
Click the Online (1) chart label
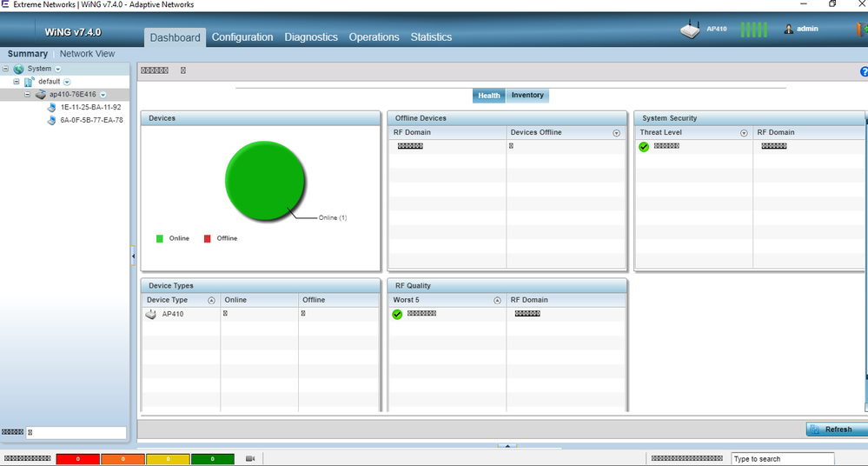tap(333, 217)
